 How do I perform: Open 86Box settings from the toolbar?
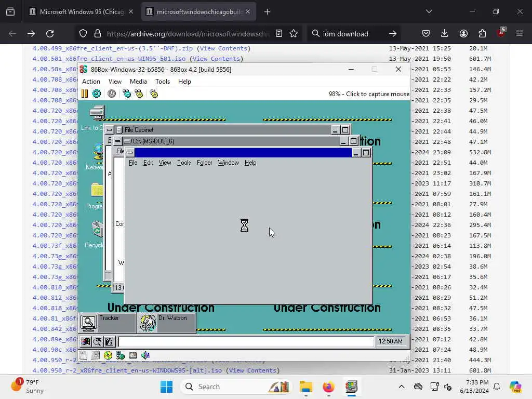point(154,94)
